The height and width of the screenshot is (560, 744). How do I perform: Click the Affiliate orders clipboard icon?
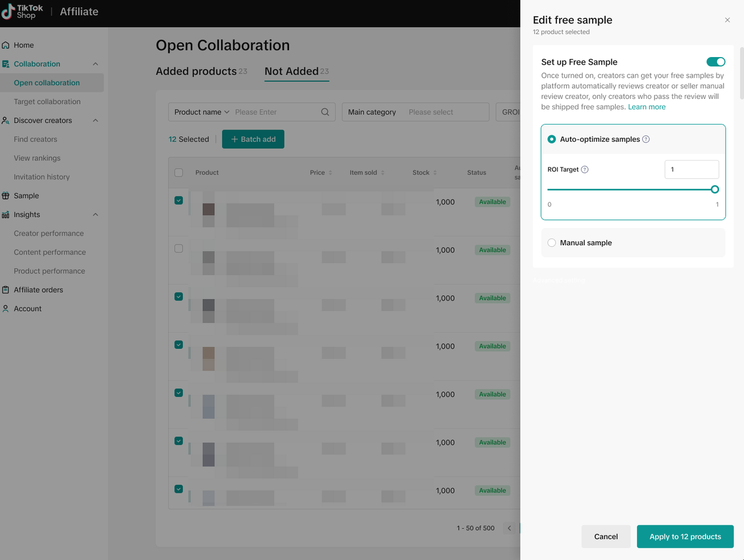[x=6, y=290]
